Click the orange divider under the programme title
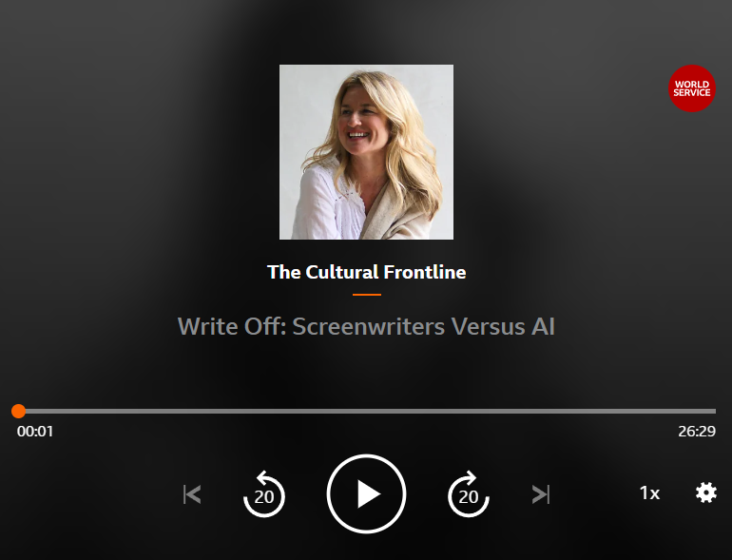The width and height of the screenshot is (732, 560). pos(366,295)
